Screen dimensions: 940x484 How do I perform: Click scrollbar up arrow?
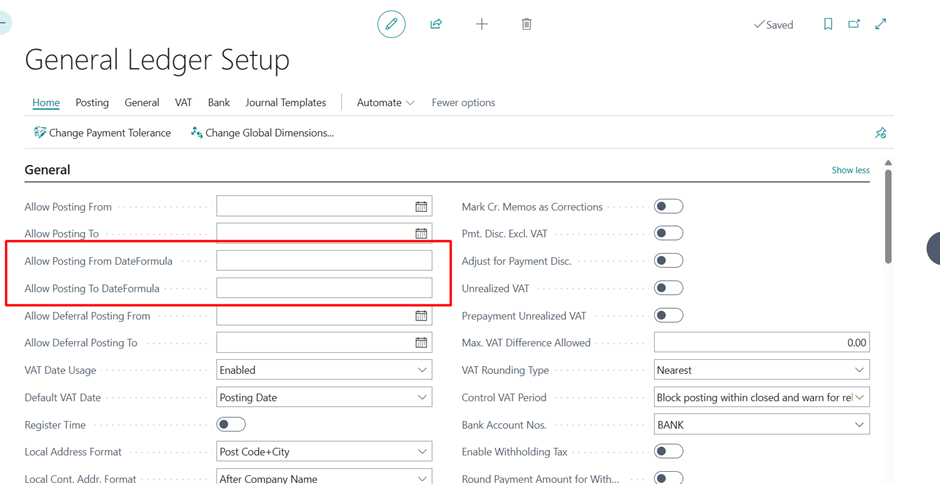pos(888,163)
